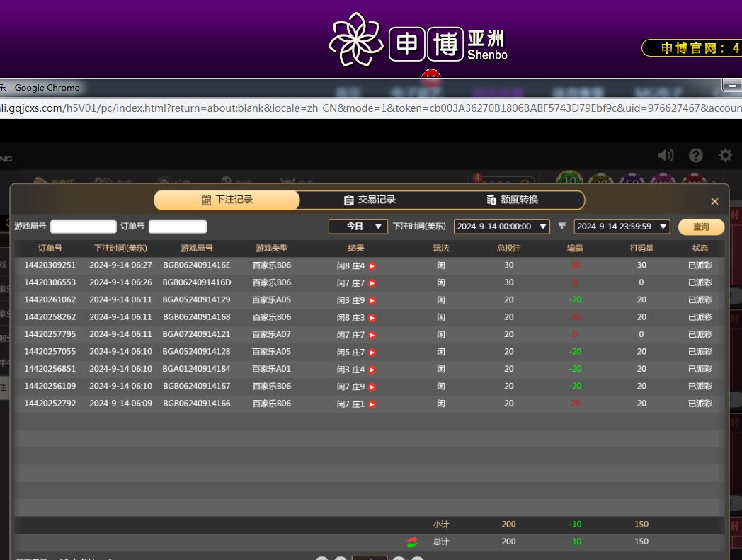The image size is (742, 560).
Task: Play replay video for order 14420256851
Action: pyautogui.click(x=372, y=370)
